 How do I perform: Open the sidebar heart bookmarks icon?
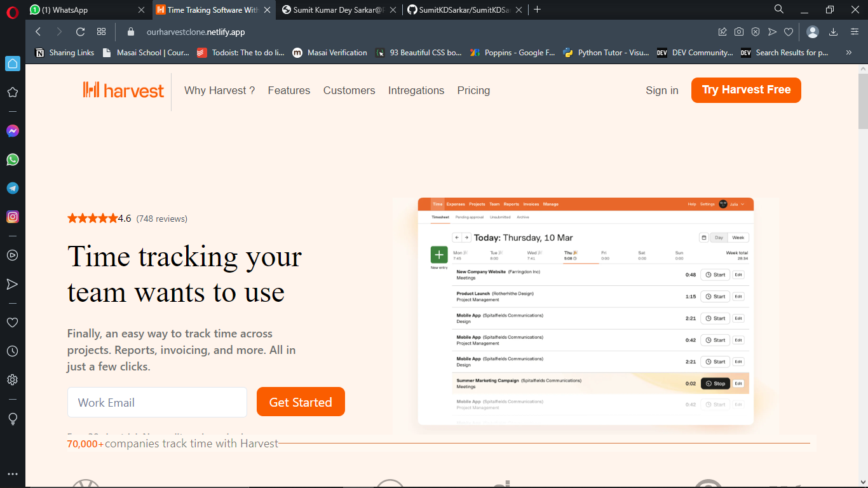tap(12, 323)
